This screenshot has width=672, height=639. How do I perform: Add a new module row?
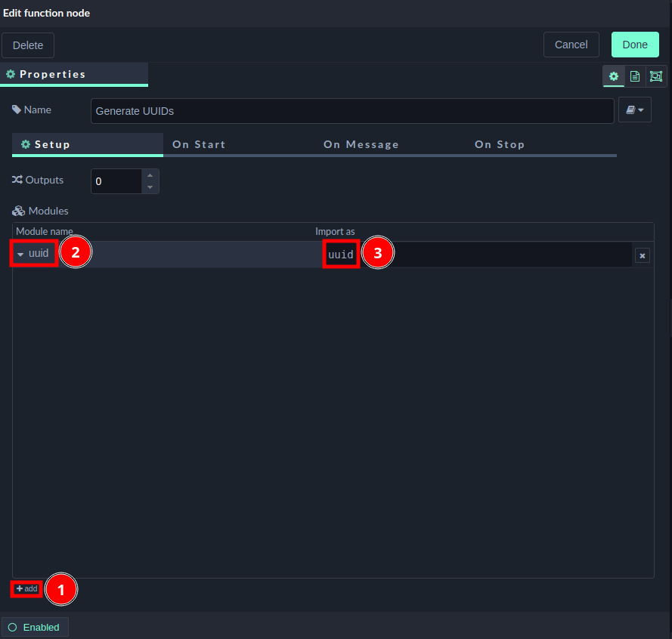(26, 588)
